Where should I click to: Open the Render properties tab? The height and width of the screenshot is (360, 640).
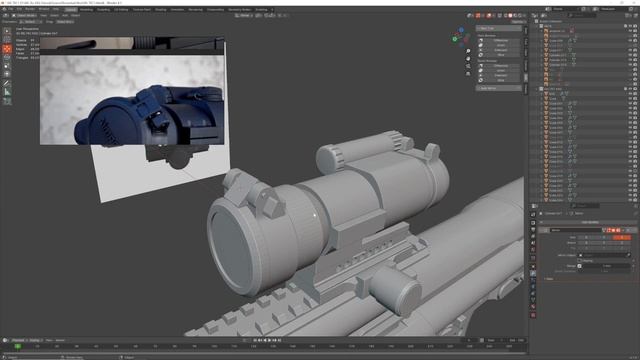point(533,223)
